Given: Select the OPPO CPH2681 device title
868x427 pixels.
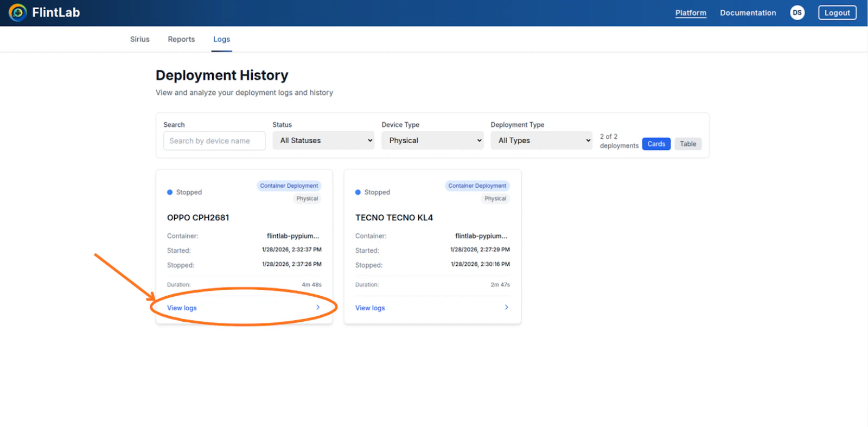Looking at the screenshot, I should [198, 218].
